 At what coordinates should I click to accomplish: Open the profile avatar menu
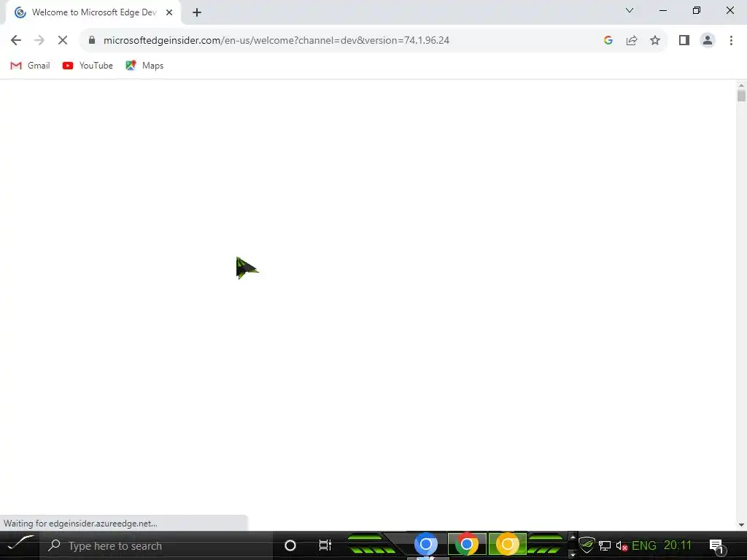(x=708, y=41)
